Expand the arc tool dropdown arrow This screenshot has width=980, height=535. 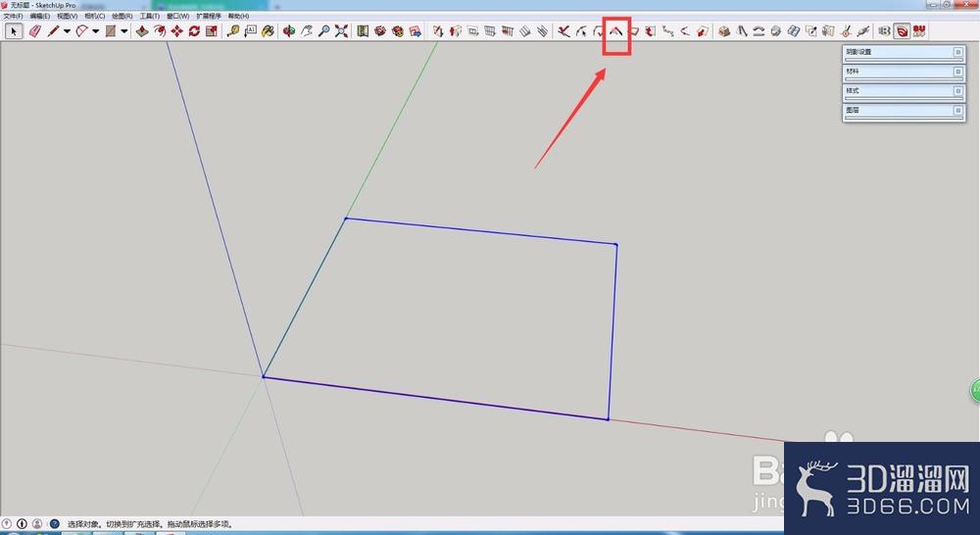(96, 31)
